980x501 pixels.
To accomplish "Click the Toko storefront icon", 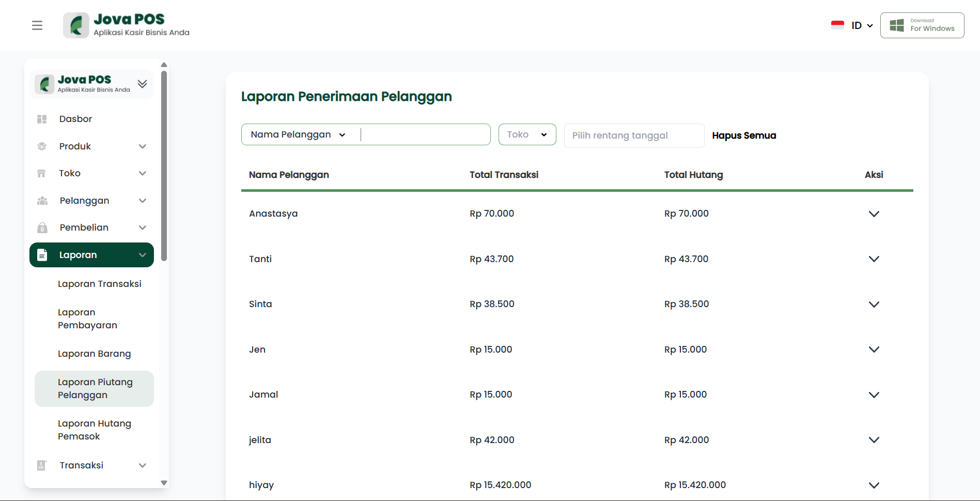I will [42, 173].
